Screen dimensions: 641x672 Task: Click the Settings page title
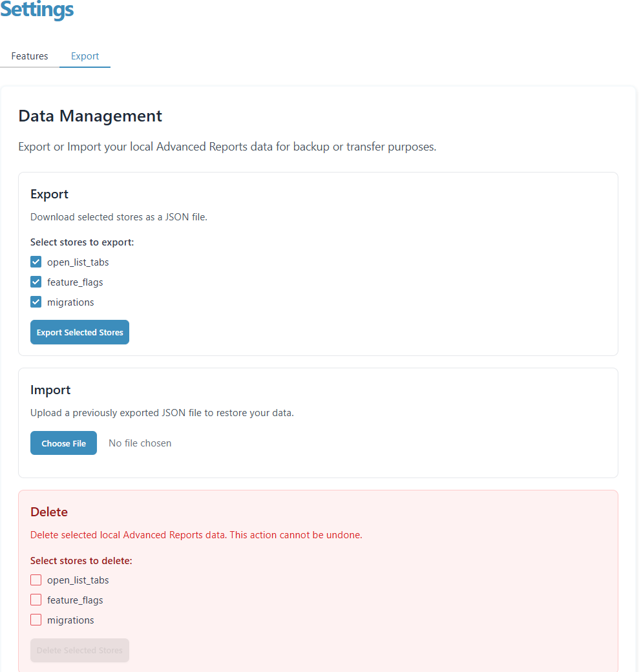[x=37, y=10]
